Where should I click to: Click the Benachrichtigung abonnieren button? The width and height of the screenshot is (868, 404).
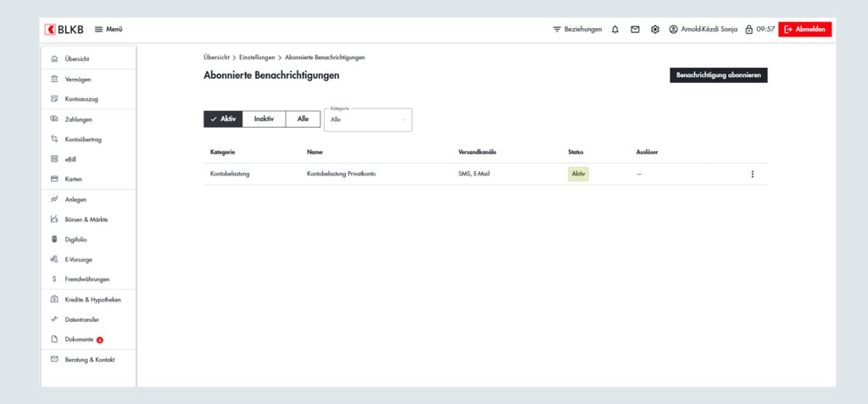719,75
